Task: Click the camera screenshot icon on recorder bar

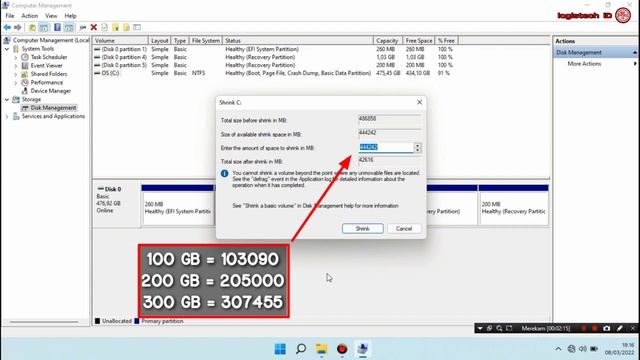Action: (607, 328)
